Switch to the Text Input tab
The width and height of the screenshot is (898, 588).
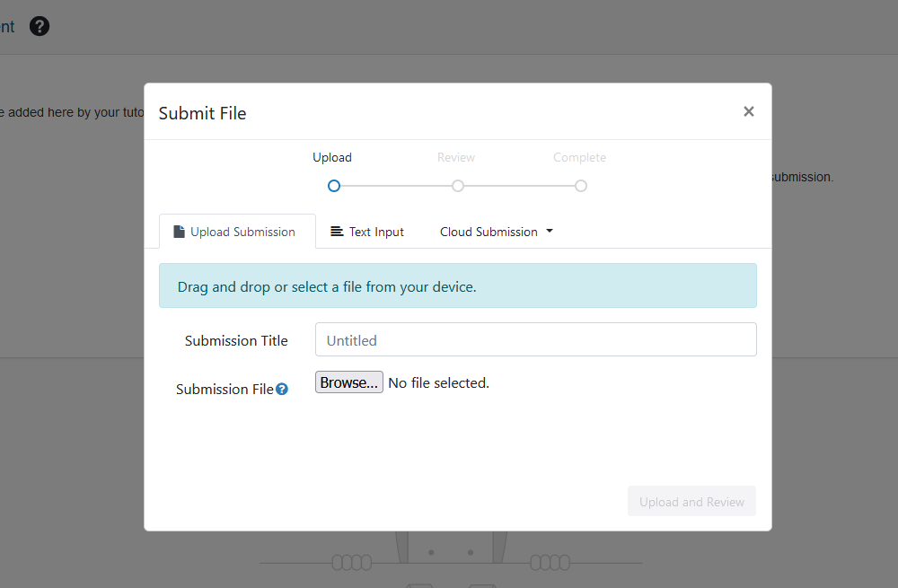click(x=368, y=232)
